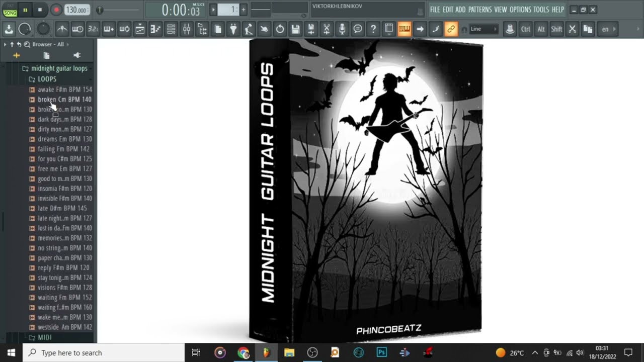Open the Line snap dropdown
Screen dimensions: 644x362
tap(484, 29)
